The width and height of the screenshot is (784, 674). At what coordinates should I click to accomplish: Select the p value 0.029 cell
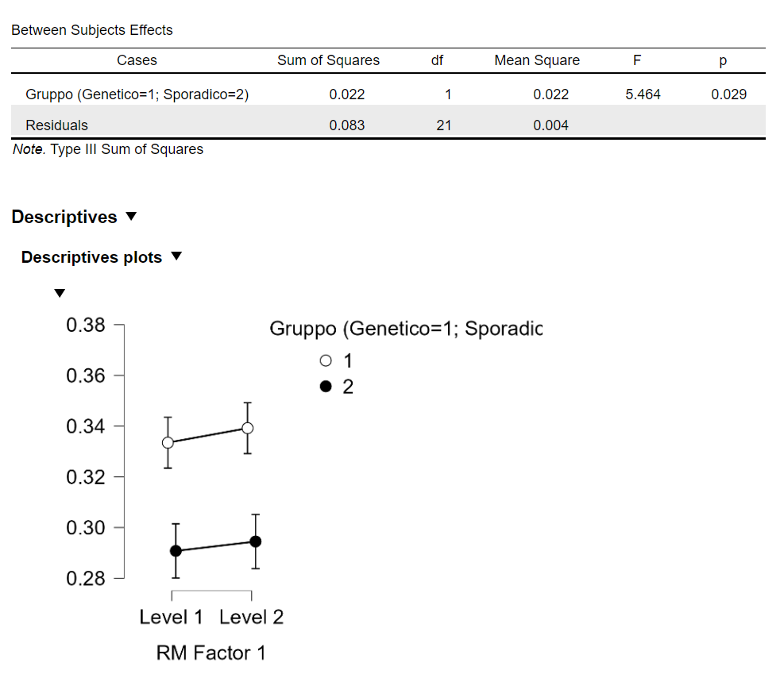pyautogui.click(x=728, y=94)
